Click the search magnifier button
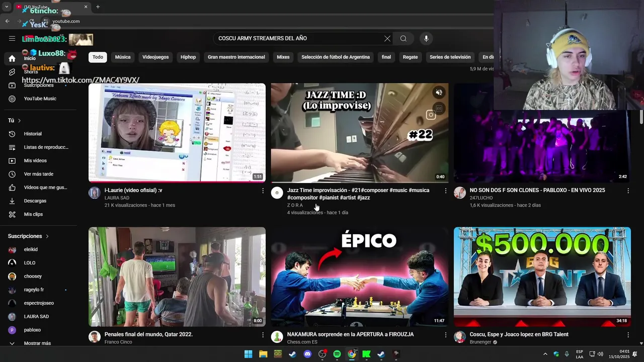 coord(403,39)
